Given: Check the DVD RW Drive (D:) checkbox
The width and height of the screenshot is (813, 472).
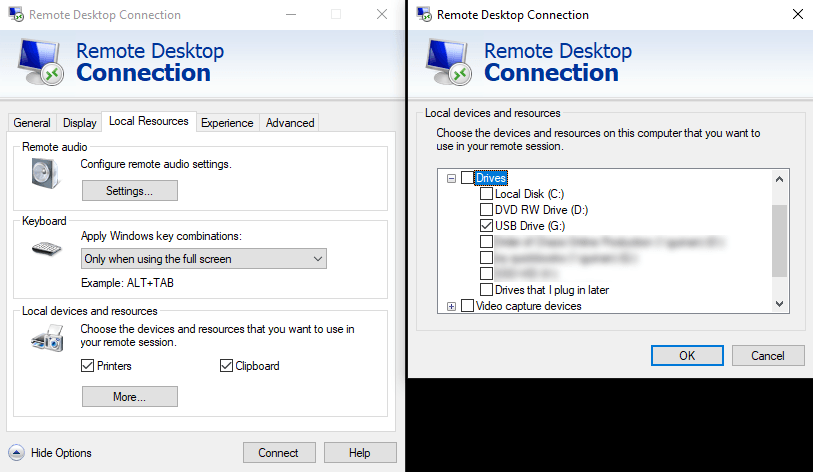Looking at the screenshot, I should (486, 210).
